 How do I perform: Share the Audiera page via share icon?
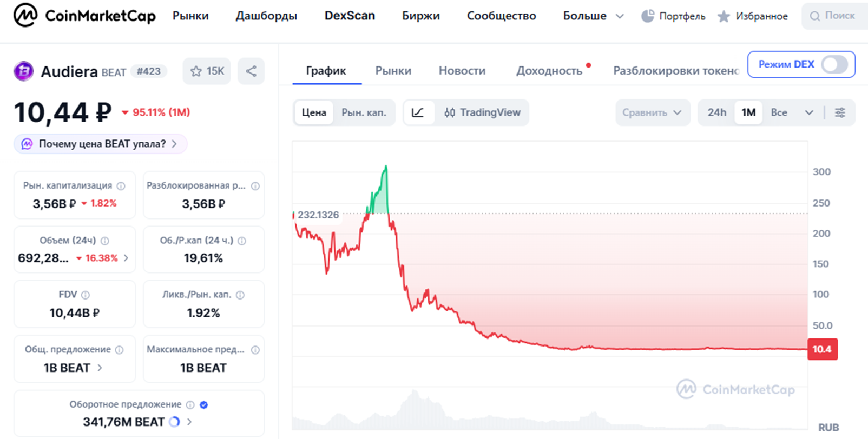click(251, 71)
